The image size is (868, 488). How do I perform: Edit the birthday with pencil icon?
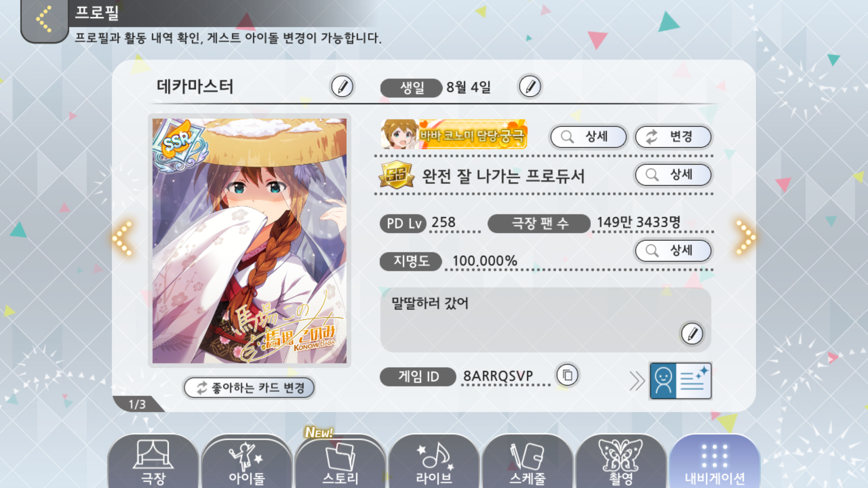click(x=530, y=86)
